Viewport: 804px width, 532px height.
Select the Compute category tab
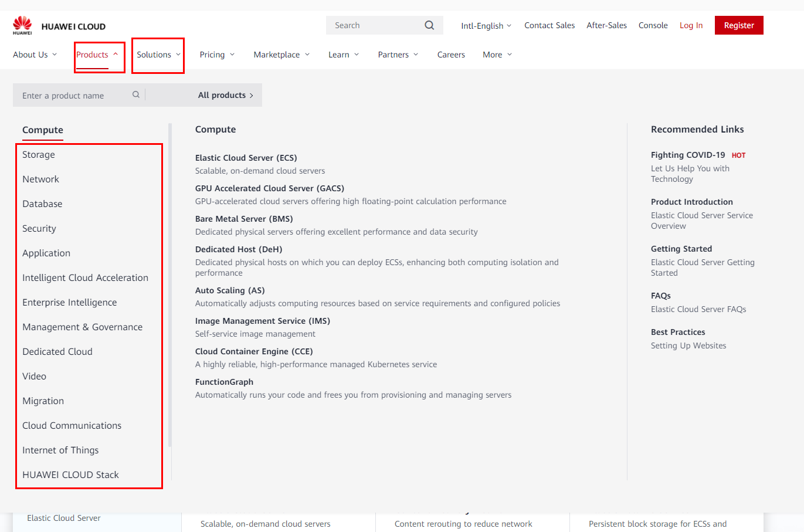[x=43, y=130]
